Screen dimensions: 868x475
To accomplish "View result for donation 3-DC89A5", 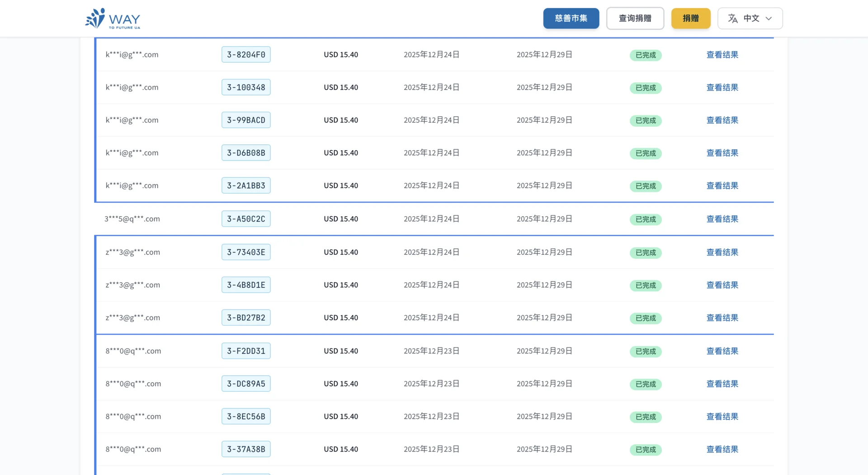I will (x=722, y=384).
